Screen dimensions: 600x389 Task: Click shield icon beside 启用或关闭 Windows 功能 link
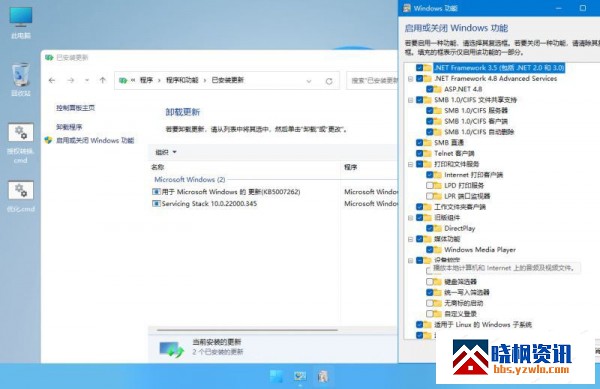48,140
